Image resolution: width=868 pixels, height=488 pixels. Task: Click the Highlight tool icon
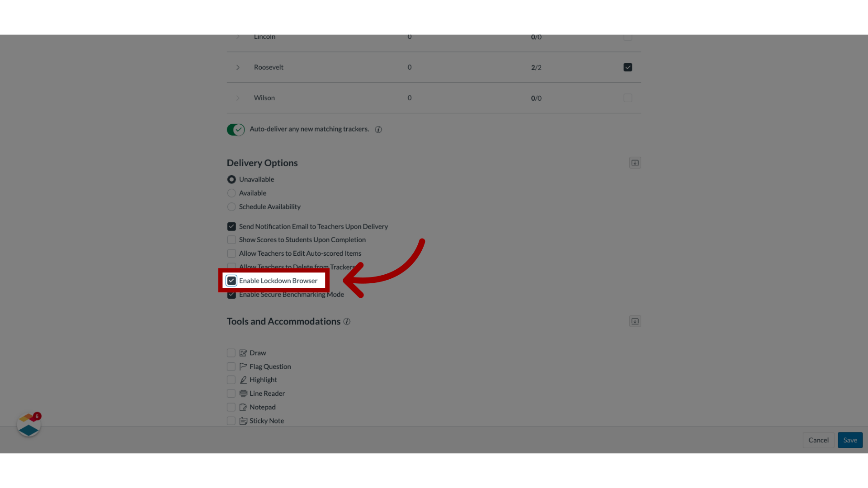(243, 380)
